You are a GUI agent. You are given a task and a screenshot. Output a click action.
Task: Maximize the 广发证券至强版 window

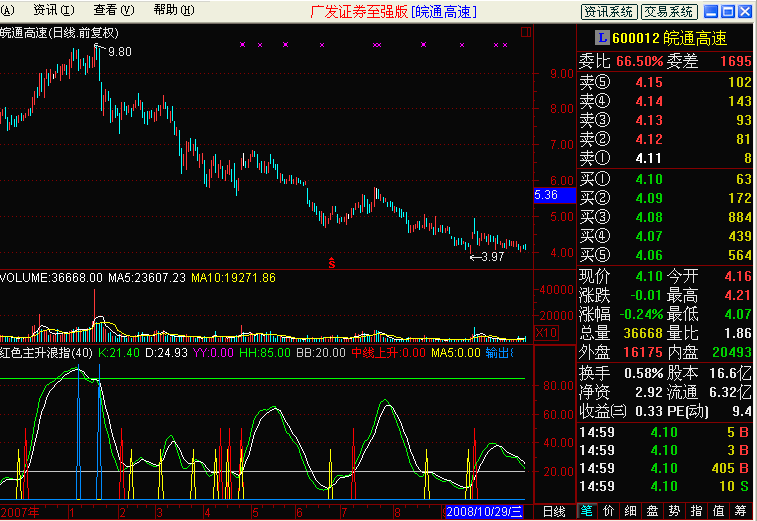pos(728,12)
